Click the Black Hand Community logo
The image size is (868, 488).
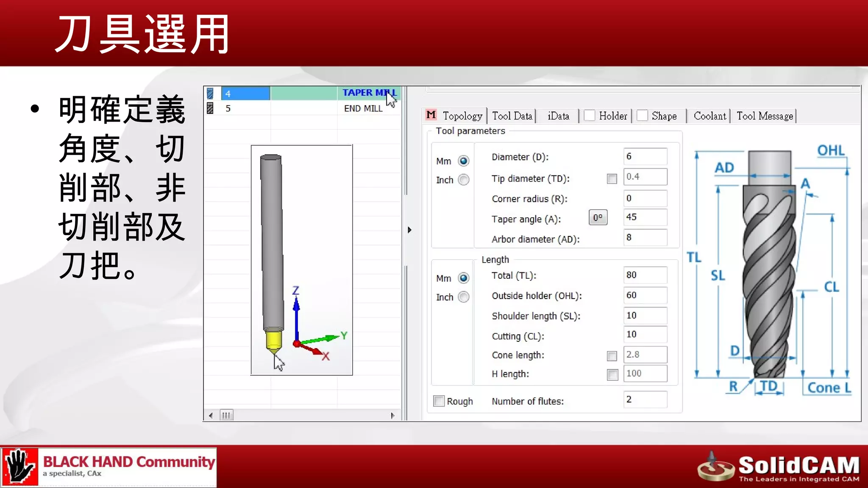click(108, 467)
